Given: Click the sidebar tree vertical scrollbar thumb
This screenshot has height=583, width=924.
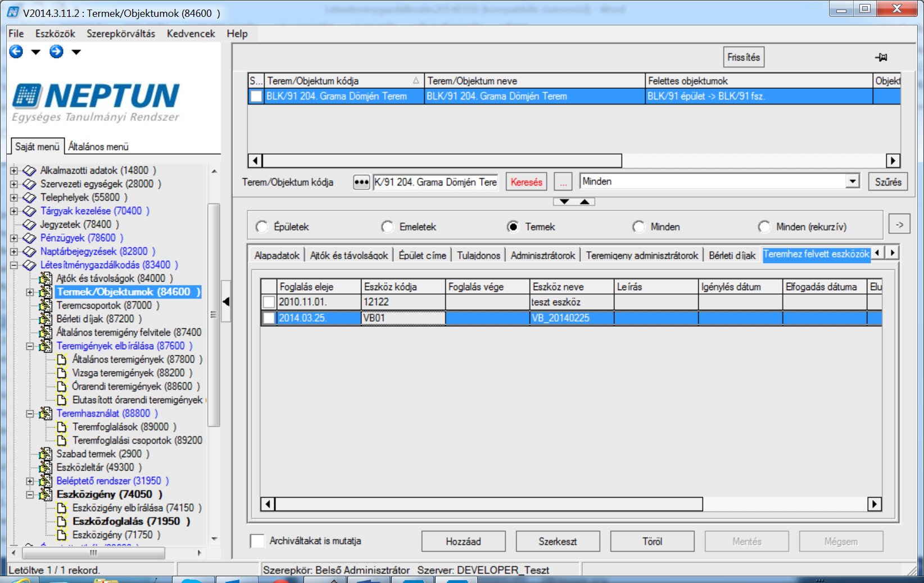Looking at the screenshot, I should [214, 315].
